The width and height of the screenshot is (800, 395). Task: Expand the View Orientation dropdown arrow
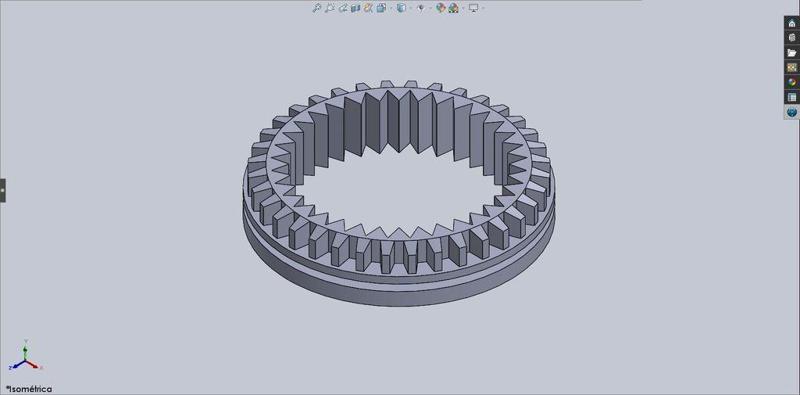click(391, 8)
